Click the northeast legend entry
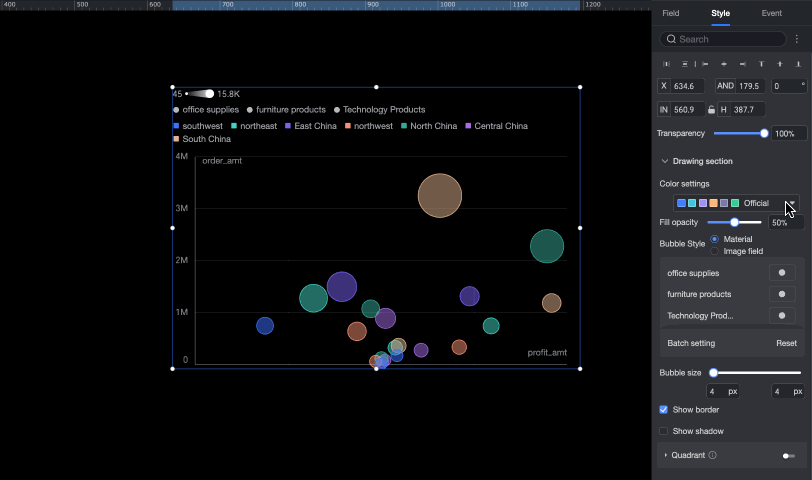 (254, 126)
